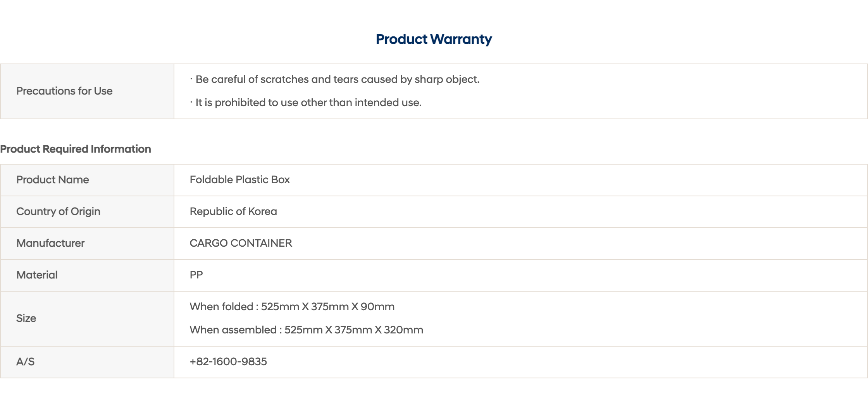Viewport: 868px width, 395px height.
Task: Click the CARGO CONTAINER manufacturer value
Action: coord(241,243)
